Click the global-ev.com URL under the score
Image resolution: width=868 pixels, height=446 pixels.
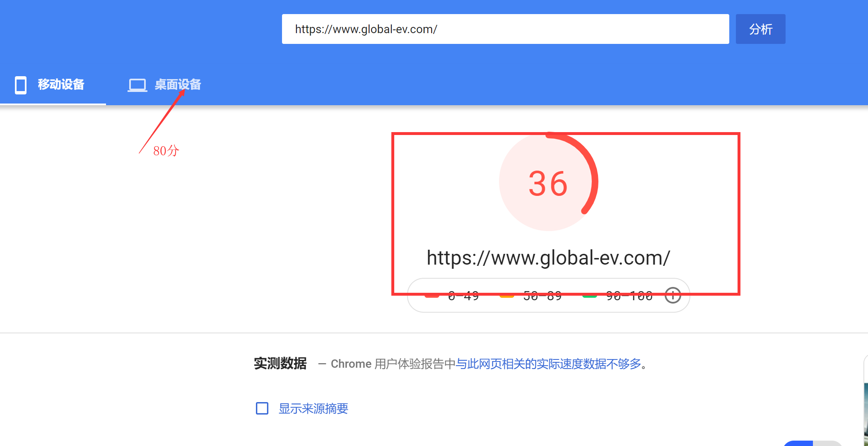[x=548, y=258]
